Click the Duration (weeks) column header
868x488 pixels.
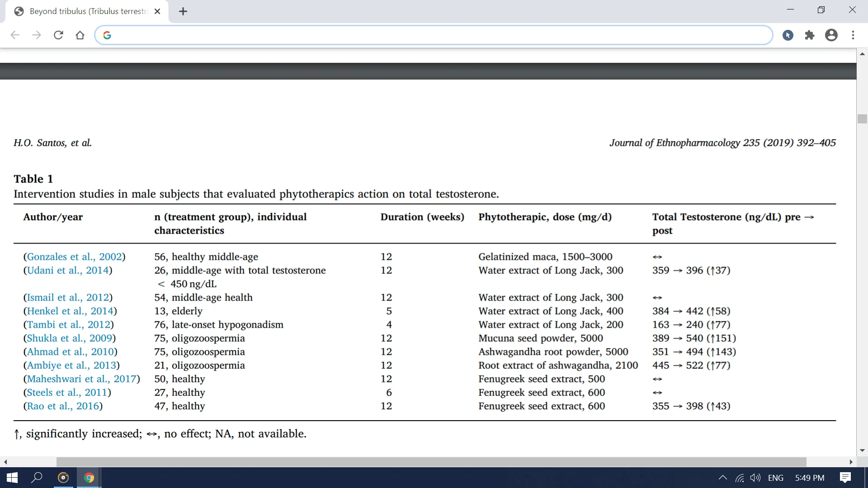422,217
